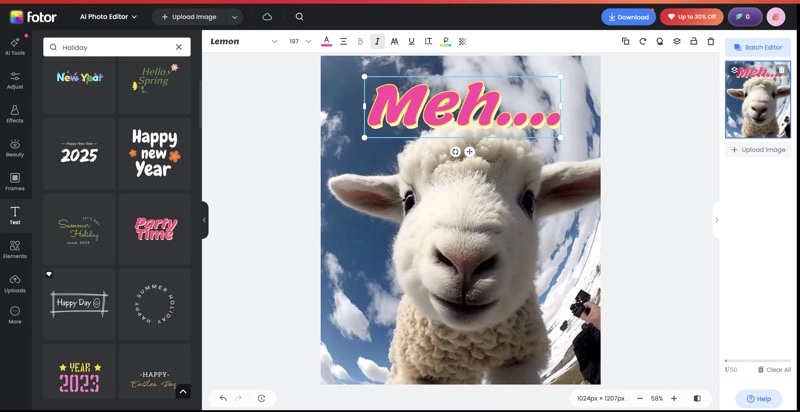Click the Download button

628,17
